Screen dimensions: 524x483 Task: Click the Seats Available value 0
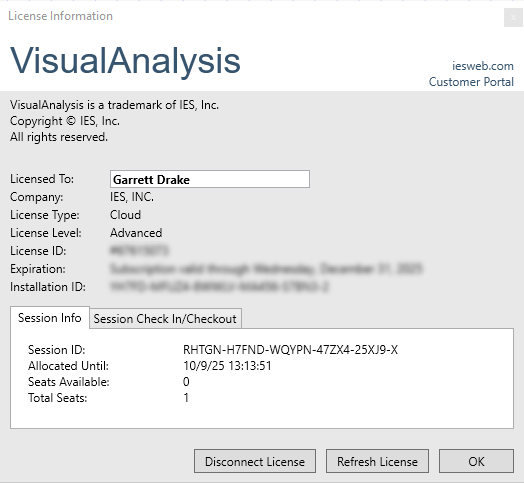[x=186, y=382]
